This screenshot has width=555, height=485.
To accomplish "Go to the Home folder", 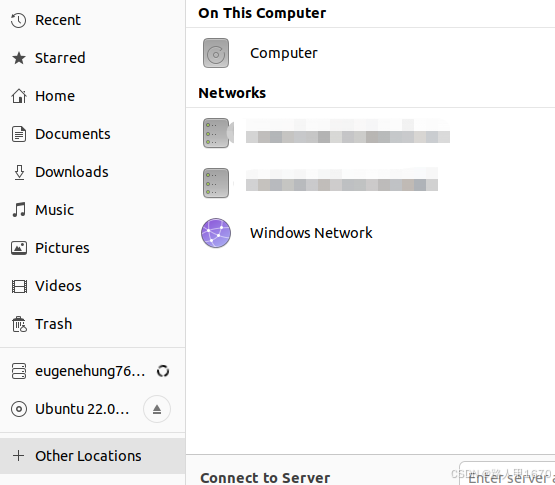I will 92,96.
